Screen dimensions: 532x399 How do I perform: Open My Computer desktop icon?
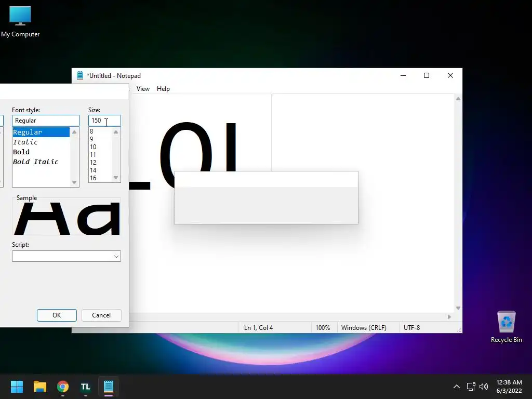coord(20,22)
